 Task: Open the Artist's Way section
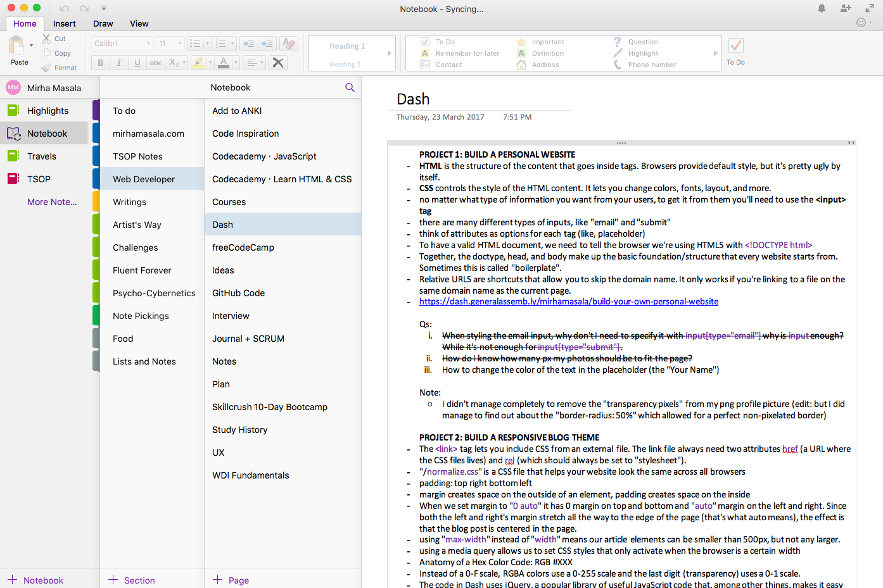151,225
